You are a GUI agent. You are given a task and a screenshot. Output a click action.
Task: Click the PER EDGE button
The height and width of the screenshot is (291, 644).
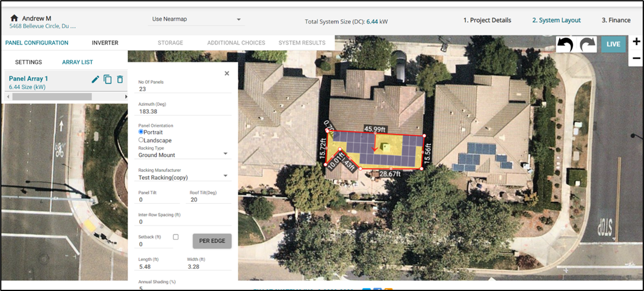pyautogui.click(x=212, y=241)
